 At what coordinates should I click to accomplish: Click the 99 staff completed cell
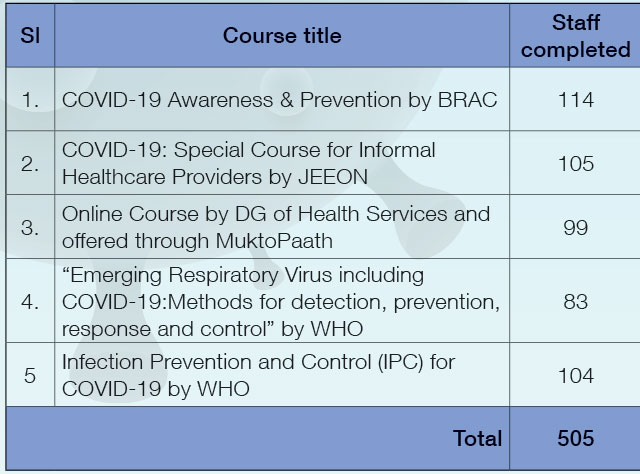[575, 227]
